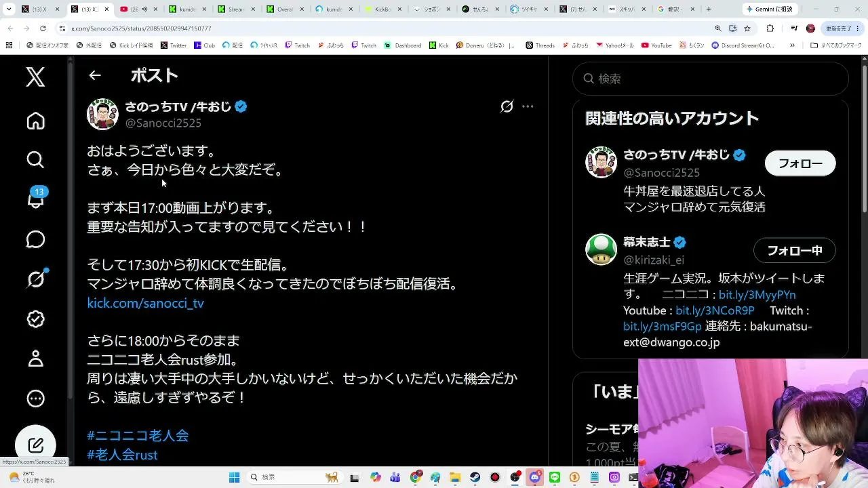
Task: Open the #老人会rust hashtag
Action: [x=122, y=454]
